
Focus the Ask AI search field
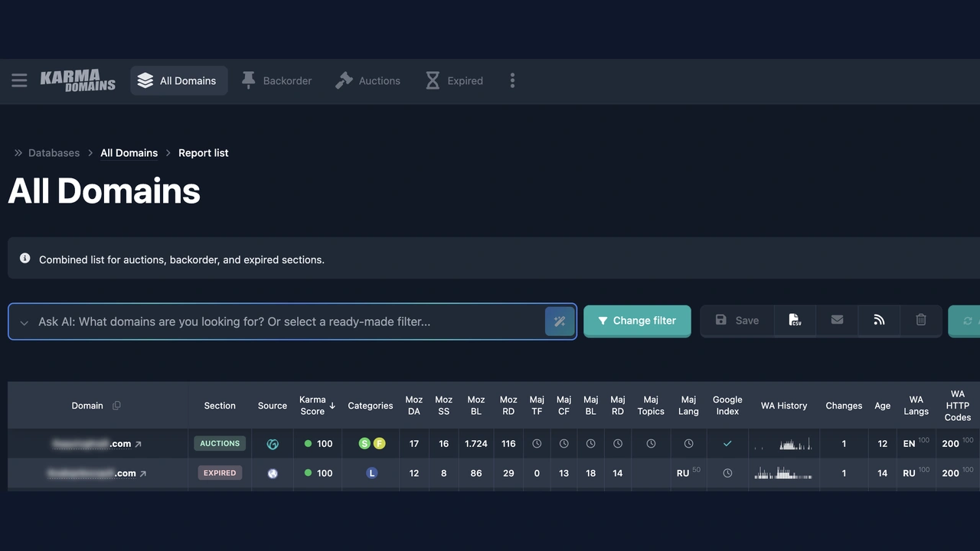click(x=291, y=321)
